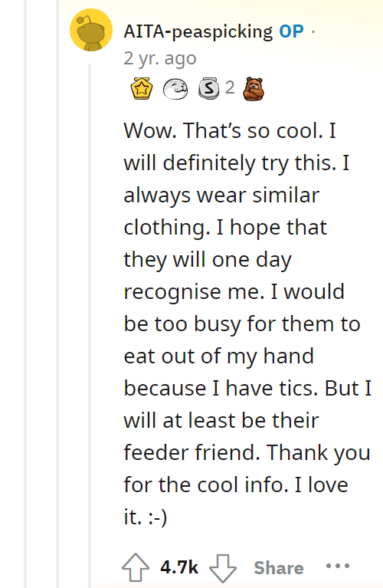The height and width of the screenshot is (588, 383).
Task: Visit the AITA-peaspicking user profile link
Action: 198,31
